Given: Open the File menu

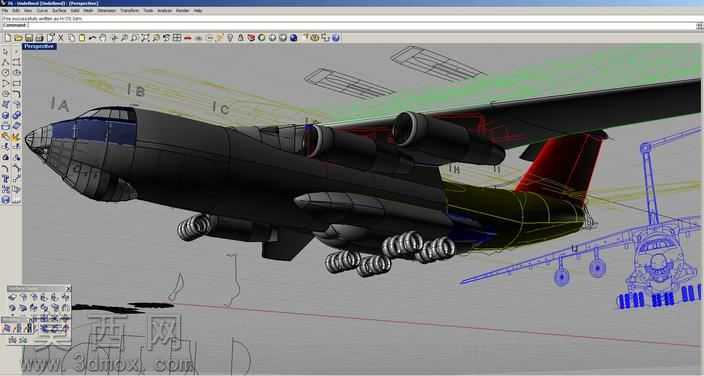Looking at the screenshot, I should 5,10.
